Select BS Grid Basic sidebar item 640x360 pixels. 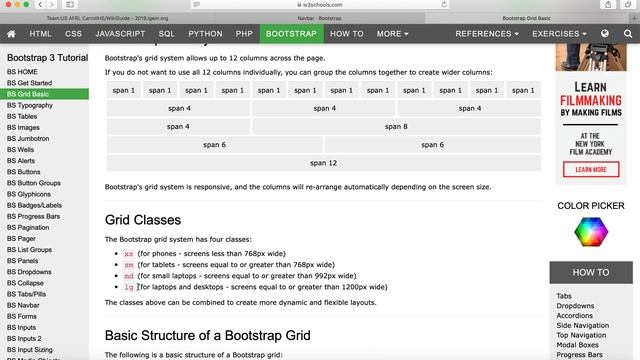(44, 94)
